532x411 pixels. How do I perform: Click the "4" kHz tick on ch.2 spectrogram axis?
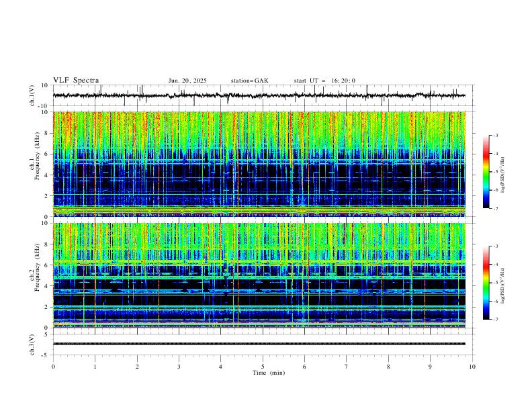pyautogui.click(x=46, y=286)
